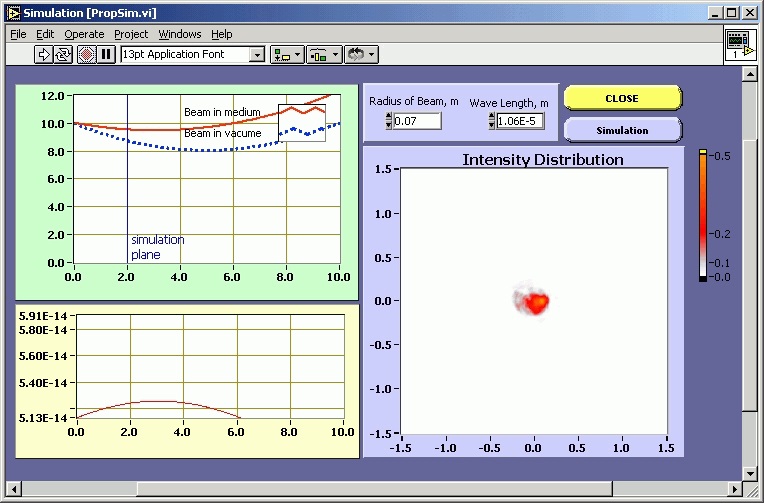Click the 12.0 y-axis label on beam graph
The width and height of the screenshot is (764, 503).
(x=53, y=96)
